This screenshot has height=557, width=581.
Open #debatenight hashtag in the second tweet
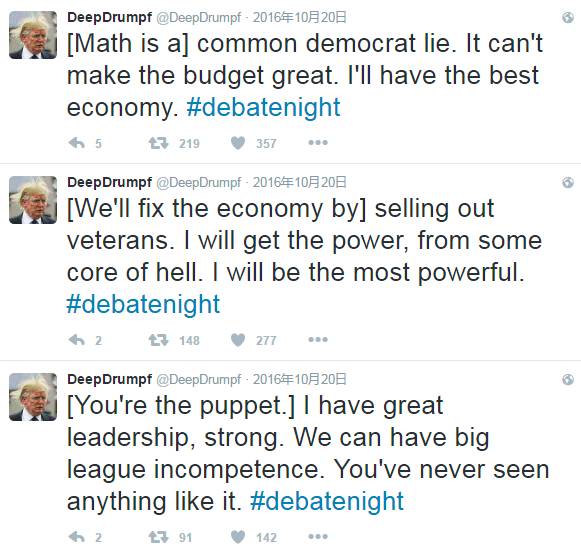(x=143, y=305)
